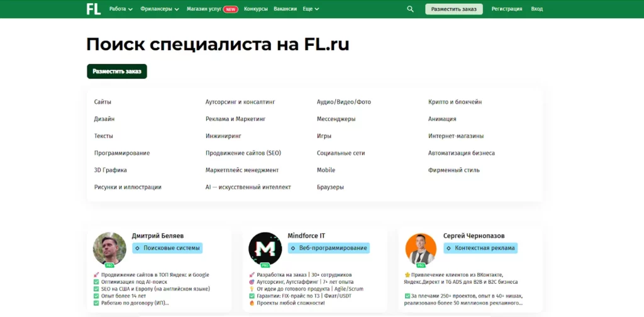Open Магазин услуг in the header
Viewport: 644px width, 317px height.
pos(204,9)
